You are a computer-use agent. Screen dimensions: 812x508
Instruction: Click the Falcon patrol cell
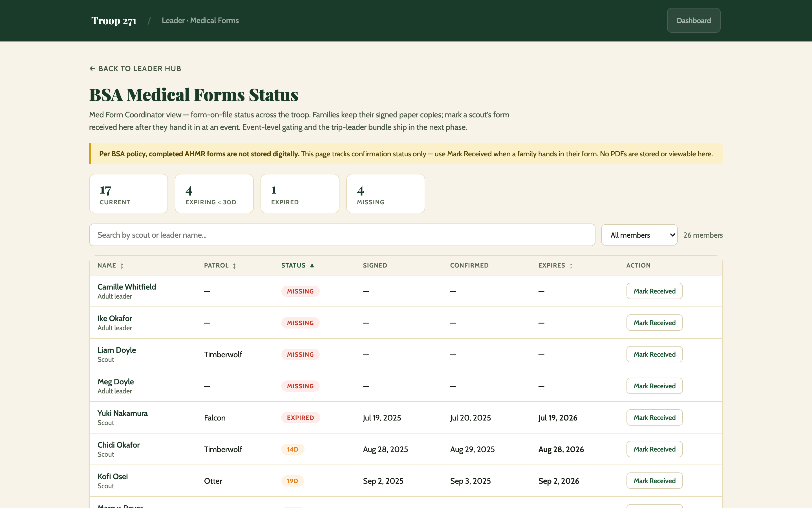tap(215, 418)
